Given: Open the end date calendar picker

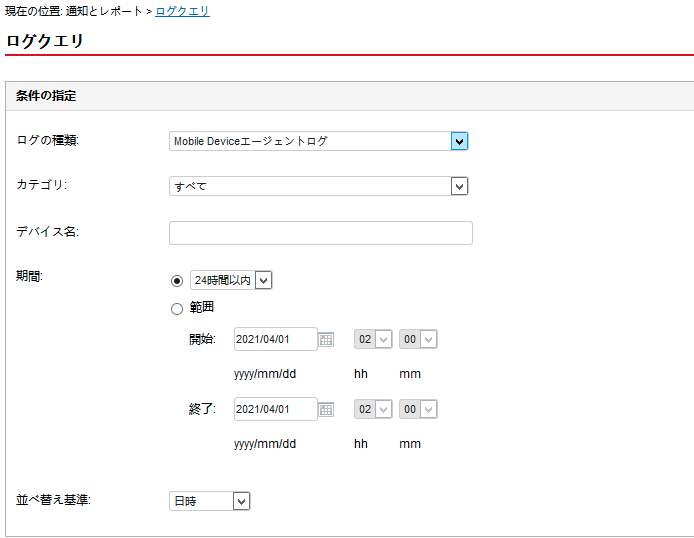Looking at the screenshot, I should coord(326,410).
